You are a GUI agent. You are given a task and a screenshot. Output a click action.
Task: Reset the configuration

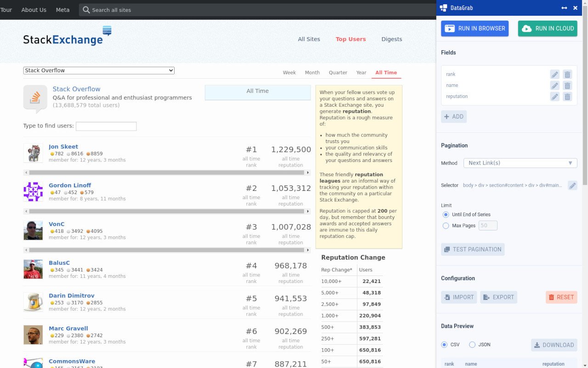[561, 297]
